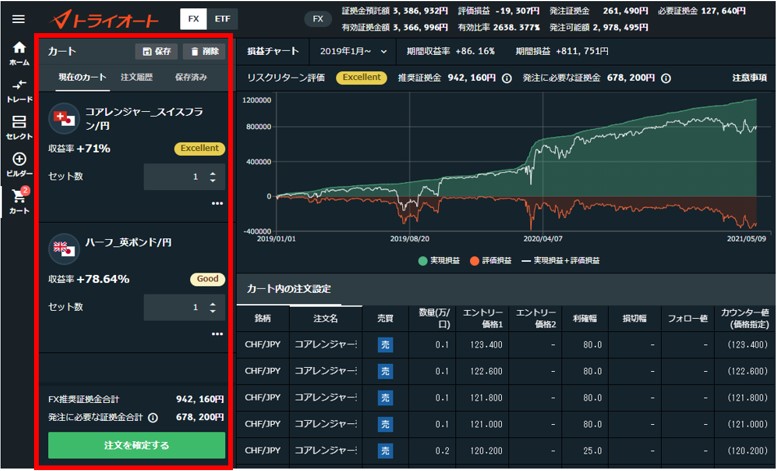Open the 2019年1月~ period dropdown
Screen dimensions: 777x471
353,52
